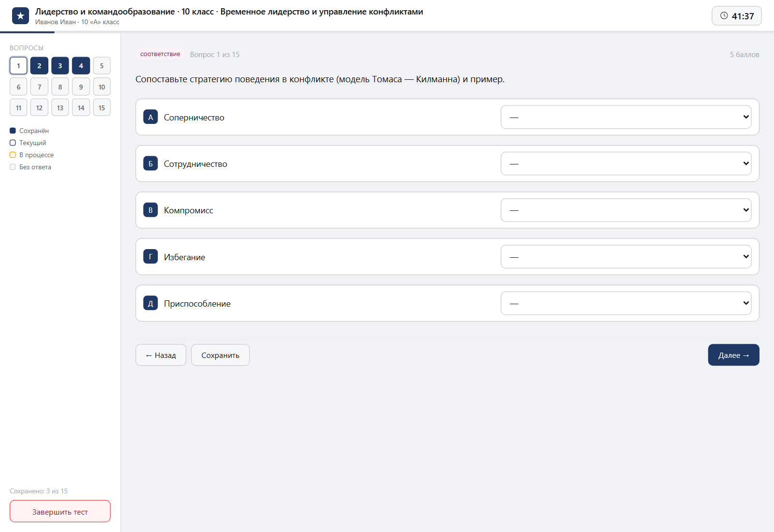The image size is (774, 532).
Task: Click the star logo icon
Action: coord(20,16)
